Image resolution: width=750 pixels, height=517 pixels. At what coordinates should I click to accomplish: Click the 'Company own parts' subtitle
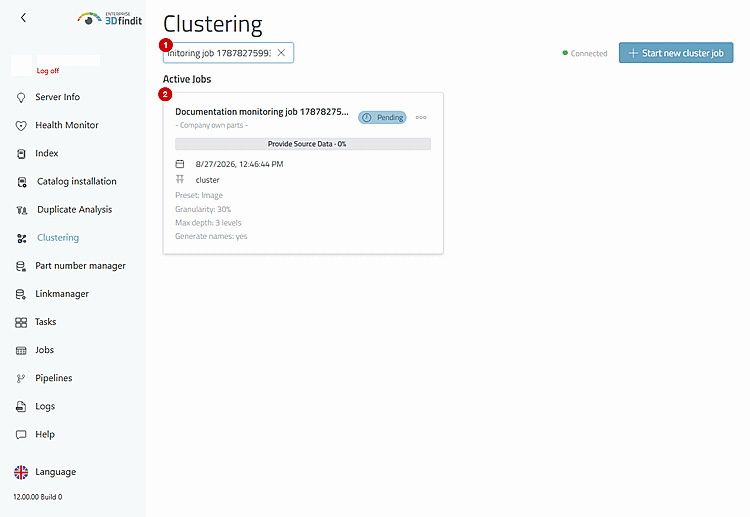[x=211, y=125]
